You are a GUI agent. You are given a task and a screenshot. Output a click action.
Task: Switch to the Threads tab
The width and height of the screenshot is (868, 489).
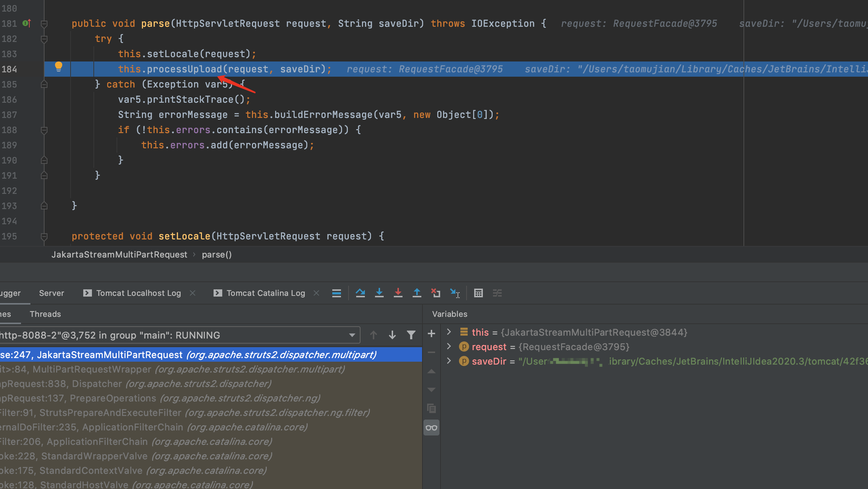(45, 314)
